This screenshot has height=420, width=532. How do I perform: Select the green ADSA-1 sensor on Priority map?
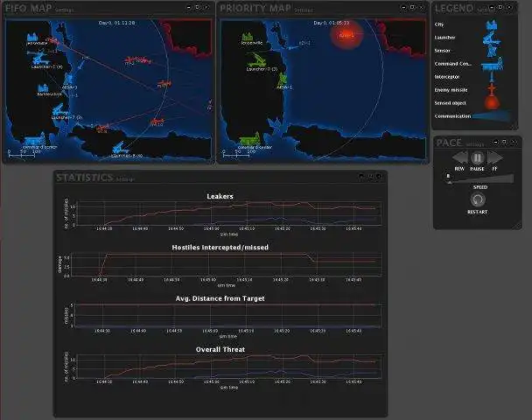tap(283, 80)
